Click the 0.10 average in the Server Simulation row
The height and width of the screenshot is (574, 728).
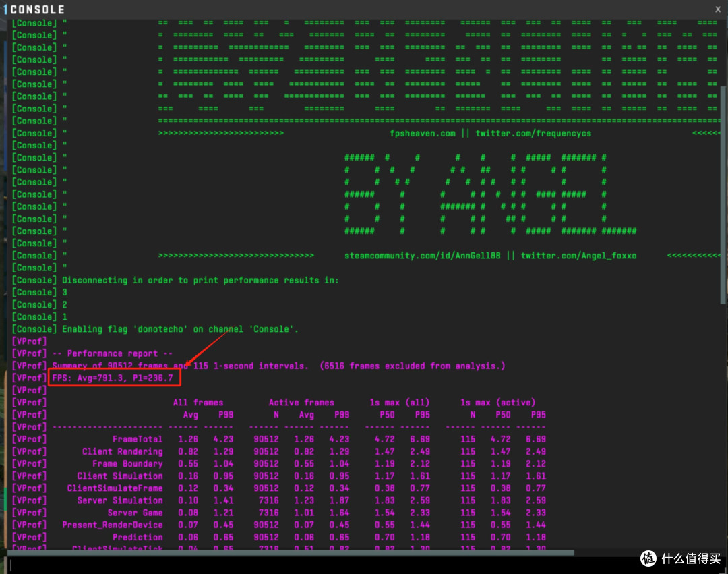(x=188, y=500)
